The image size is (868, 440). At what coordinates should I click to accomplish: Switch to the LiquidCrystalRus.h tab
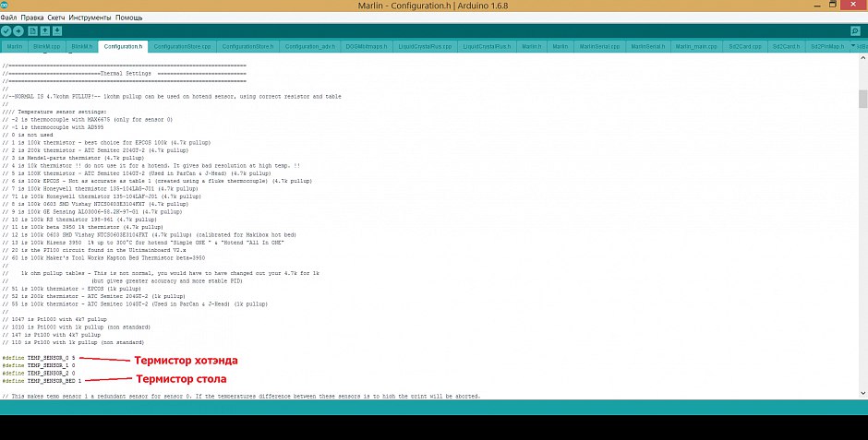(x=488, y=46)
